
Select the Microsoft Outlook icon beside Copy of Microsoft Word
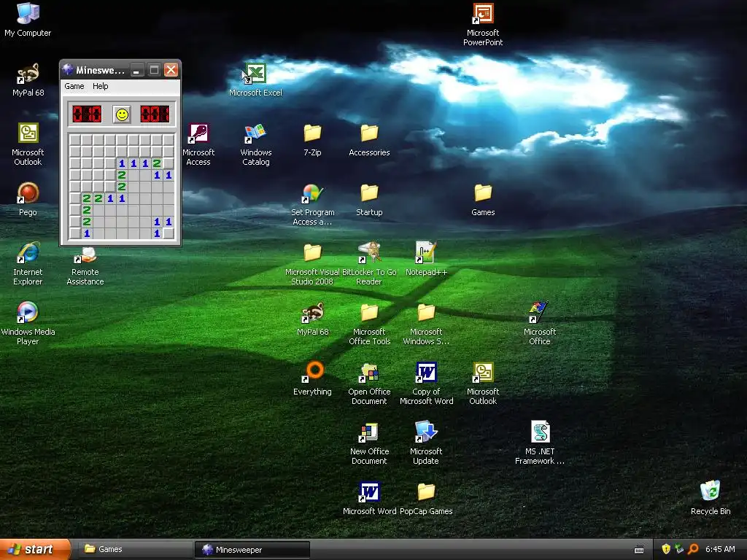pos(483,384)
